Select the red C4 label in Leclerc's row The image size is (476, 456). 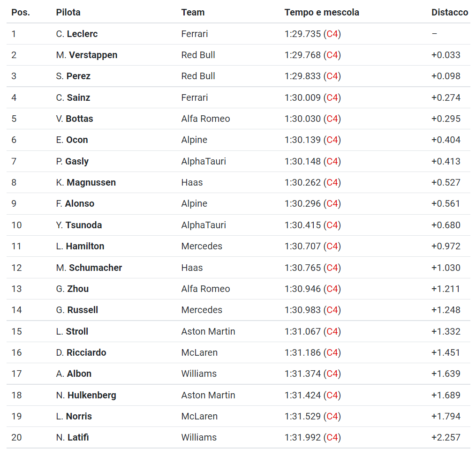point(332,34)
